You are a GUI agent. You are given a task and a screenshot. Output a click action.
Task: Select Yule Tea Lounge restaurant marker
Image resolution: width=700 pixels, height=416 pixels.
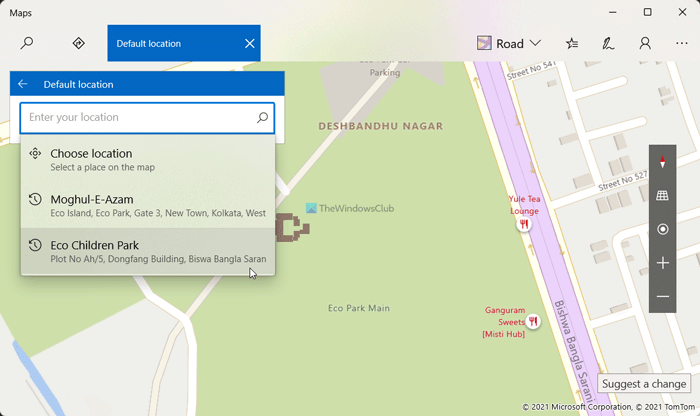(524, 224)
